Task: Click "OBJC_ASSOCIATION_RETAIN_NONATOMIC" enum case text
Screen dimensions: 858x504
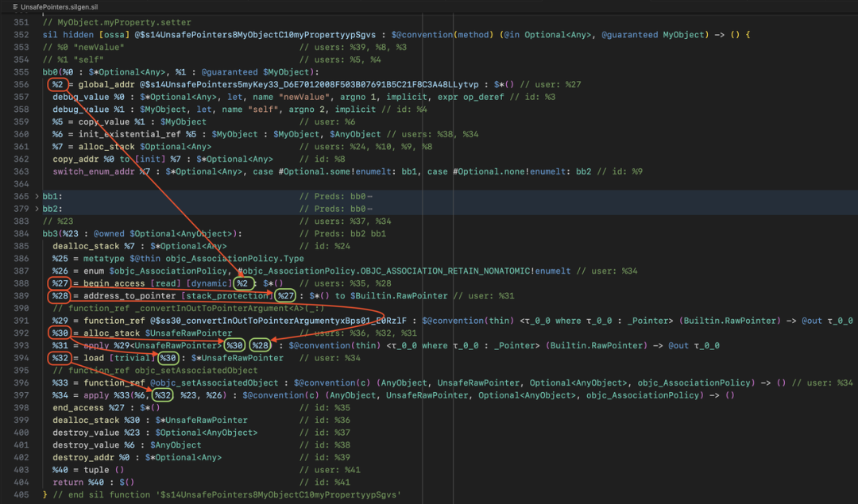Action: point(445,271)
